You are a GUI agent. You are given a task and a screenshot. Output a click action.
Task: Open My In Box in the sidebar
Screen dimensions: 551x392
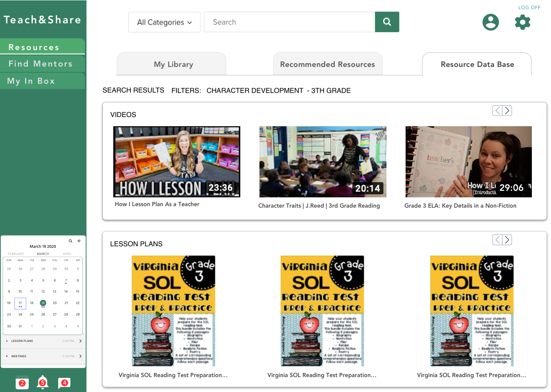pyautogui.click(x=31, y=81)
